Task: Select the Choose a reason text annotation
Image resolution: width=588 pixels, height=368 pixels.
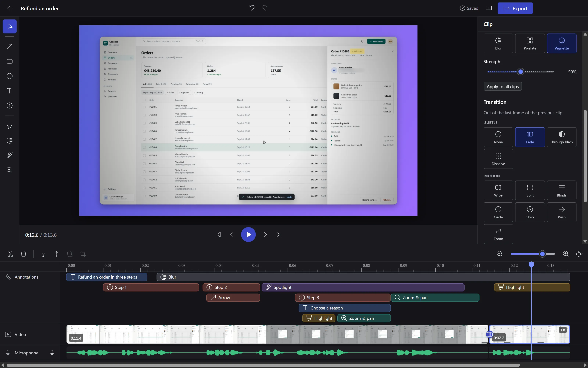Action: (344, 308)
